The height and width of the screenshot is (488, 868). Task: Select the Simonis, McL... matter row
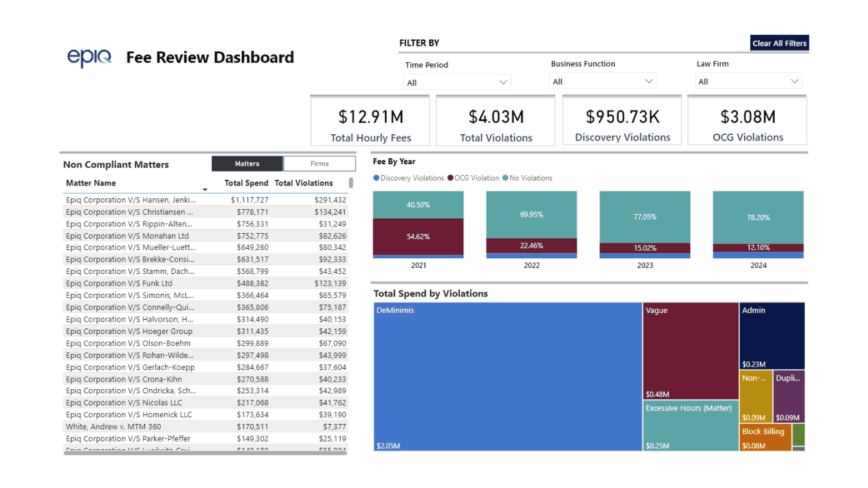tap(205, 296)
